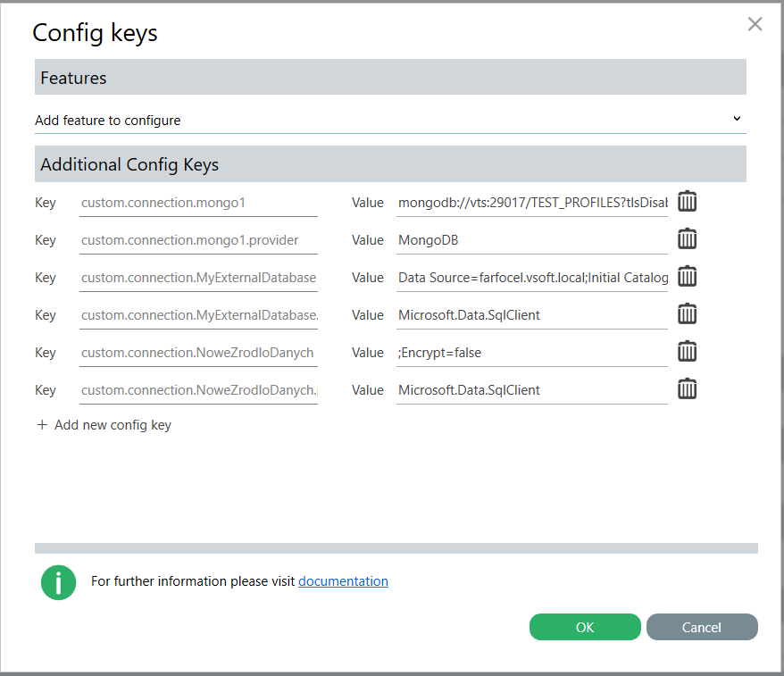Click the 'For further information please visit' text
Screen dimensions: 784x676
pos(193,581)
